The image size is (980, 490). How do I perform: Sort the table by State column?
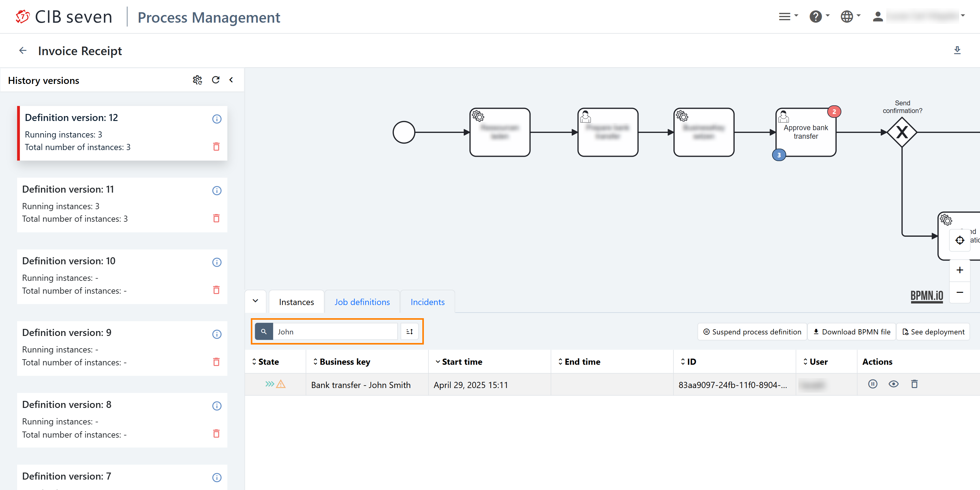pos(265,361)
